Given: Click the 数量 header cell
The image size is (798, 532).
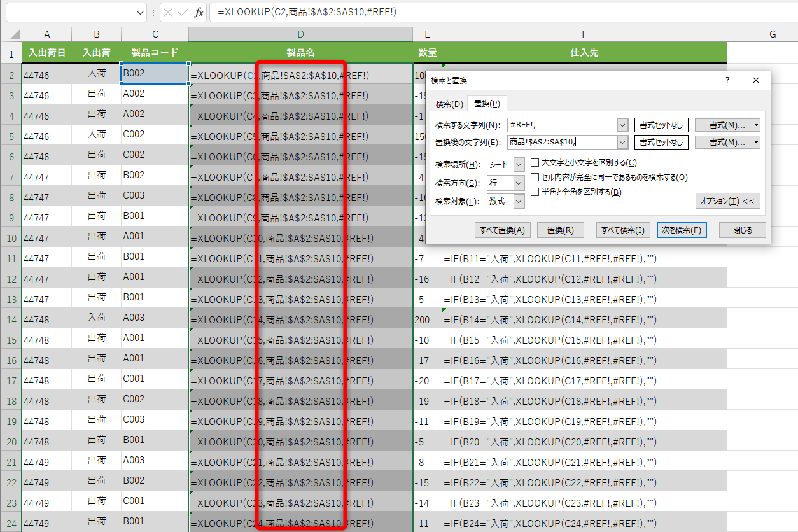Looking at the screenshot, I should [x=427, y=53].
